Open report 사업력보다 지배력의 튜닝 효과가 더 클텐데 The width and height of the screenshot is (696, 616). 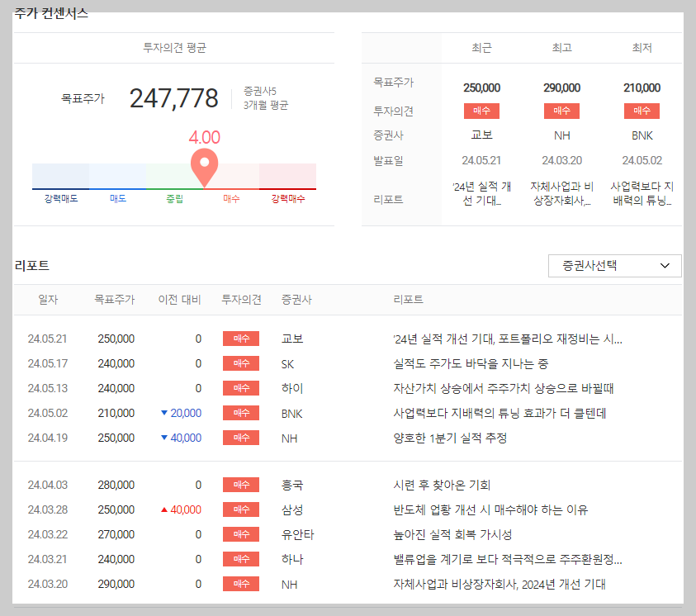(x=500, y=414)
